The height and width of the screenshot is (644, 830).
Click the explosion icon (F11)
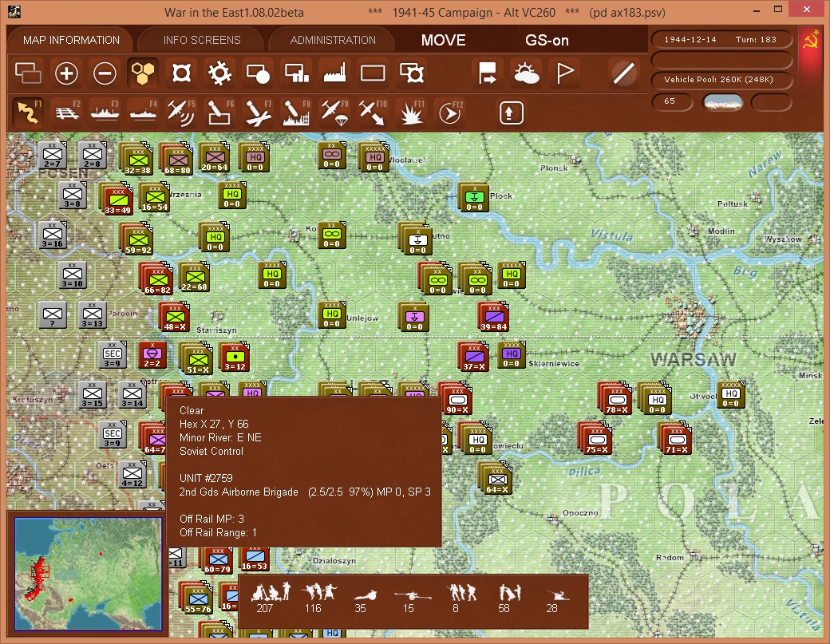[x=412, y=113]
